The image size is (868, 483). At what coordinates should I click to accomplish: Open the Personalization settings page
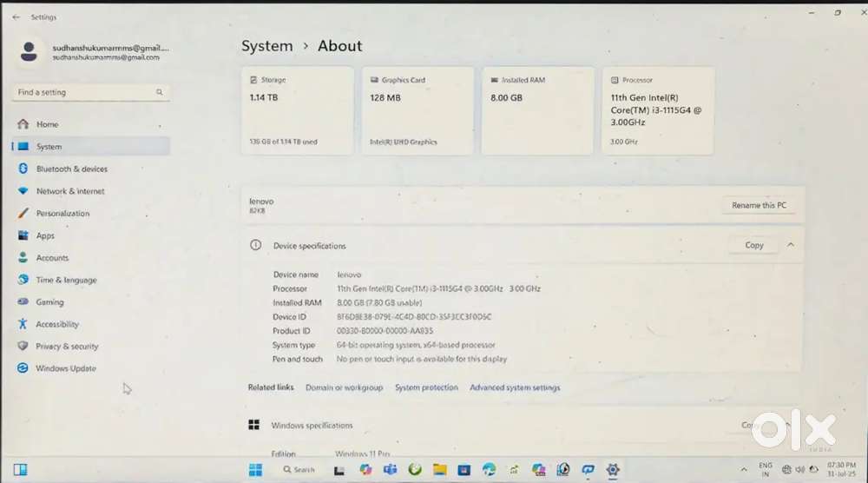[62, 214]
